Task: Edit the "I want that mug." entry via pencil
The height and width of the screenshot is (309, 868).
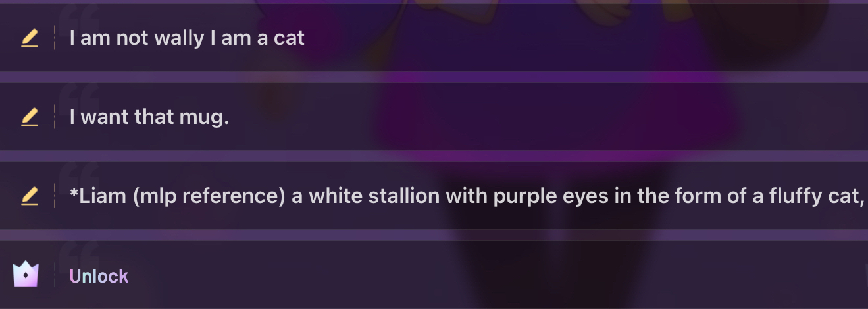Action: pyautogui.click(x=30, y=118)
